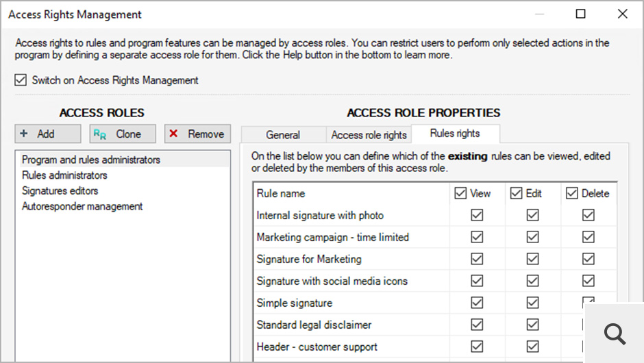Uncheck Delete for Marketing campaign - time limited
Viewport: 644px width, 363px height.
click(589, 237)
